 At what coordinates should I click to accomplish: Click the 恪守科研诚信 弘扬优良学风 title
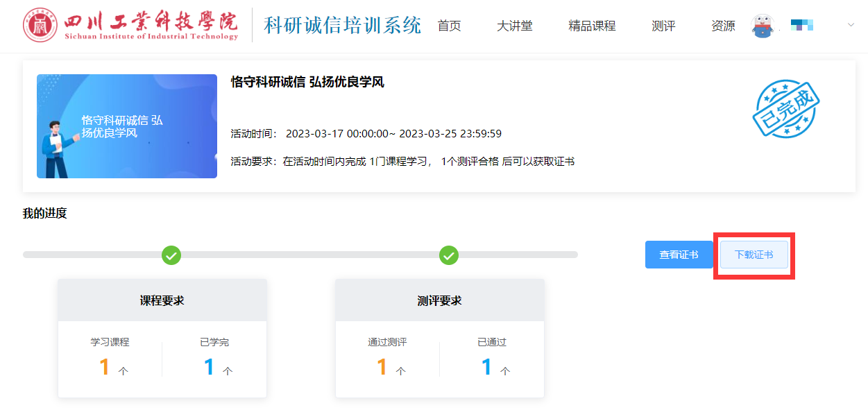point(307,83)
